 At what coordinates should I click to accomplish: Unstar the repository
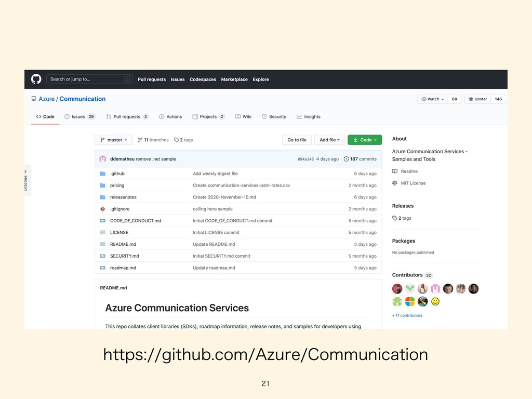point(478,99)
